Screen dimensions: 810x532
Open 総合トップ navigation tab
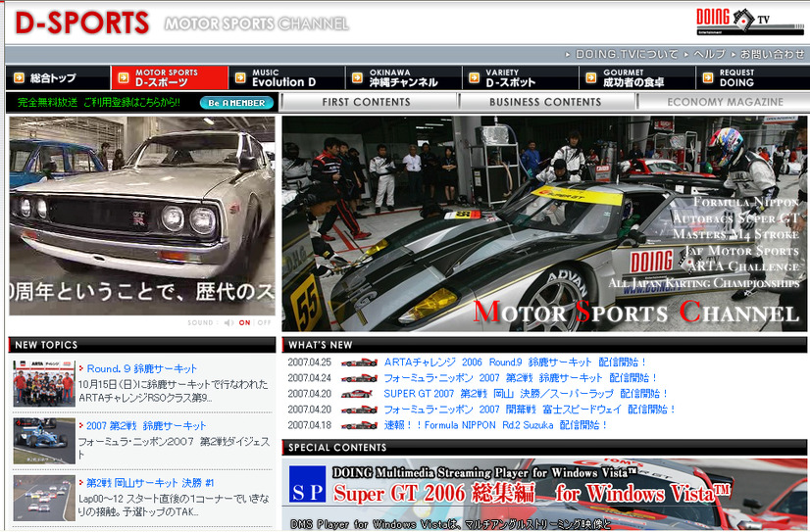[x=59, y=78]
